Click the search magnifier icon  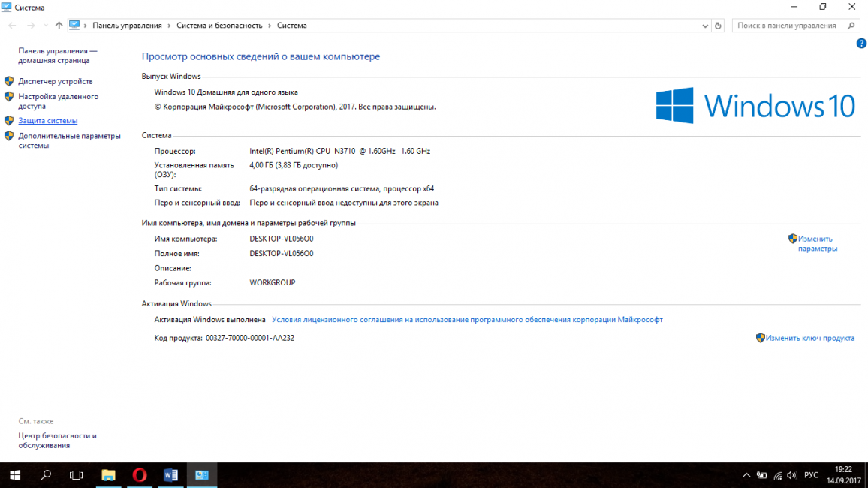(x=851, y=26)
